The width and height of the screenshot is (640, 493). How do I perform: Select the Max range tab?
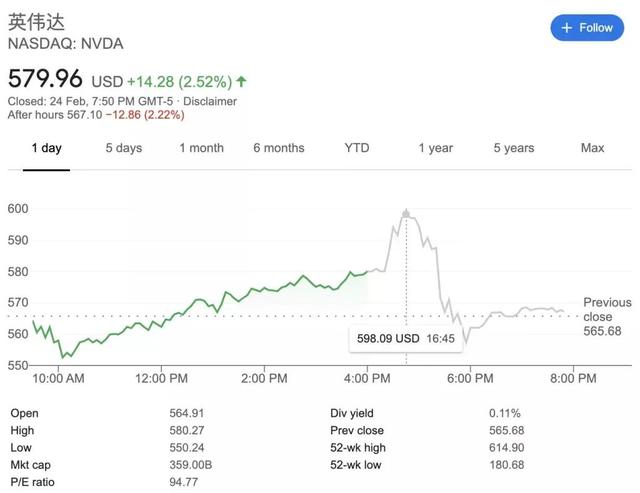tap(592, 148)
